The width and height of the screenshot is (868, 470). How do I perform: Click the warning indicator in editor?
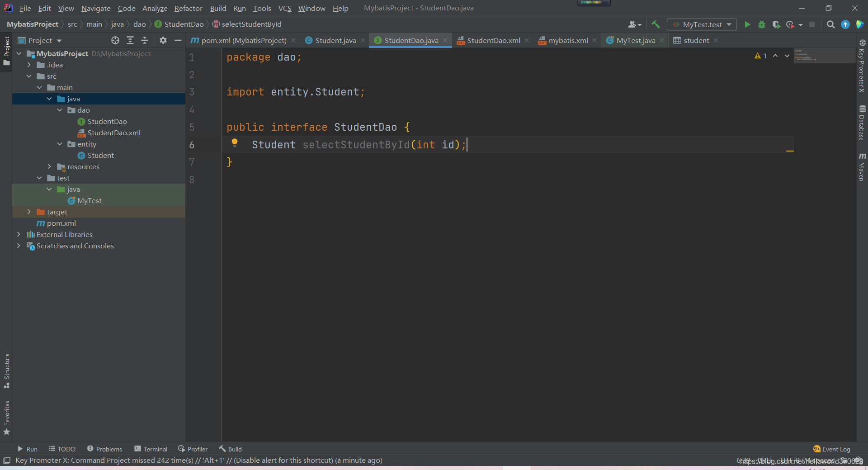[760, 56]
